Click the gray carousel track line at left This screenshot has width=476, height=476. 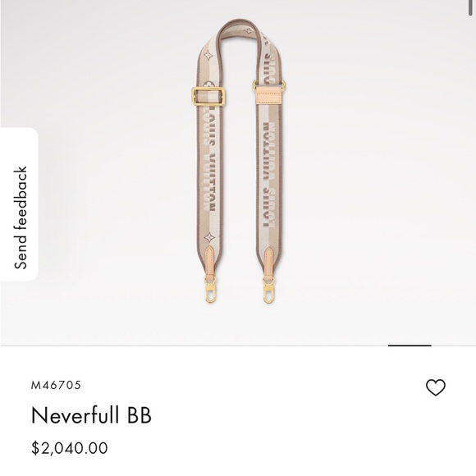coord(194,346)
